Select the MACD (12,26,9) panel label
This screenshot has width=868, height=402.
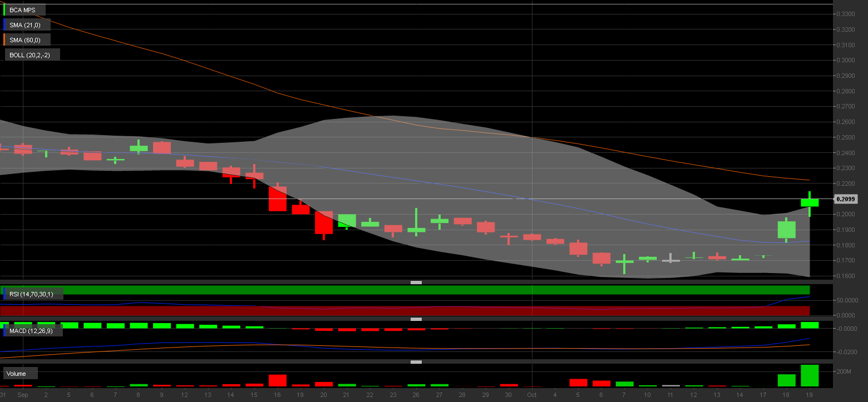pyautogui.click(x=33, y=331)
